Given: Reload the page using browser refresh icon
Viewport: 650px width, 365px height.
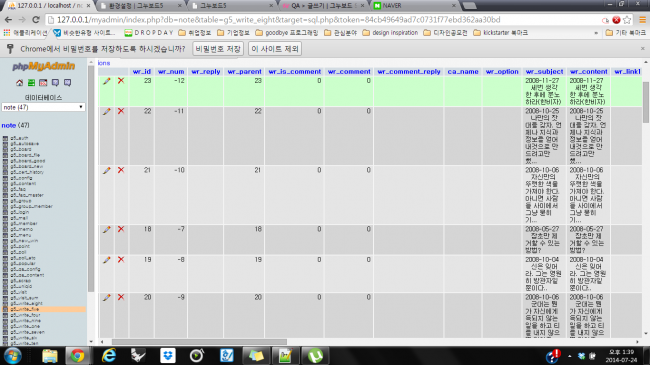Looking at the screenshot, I should pos(36,19).
